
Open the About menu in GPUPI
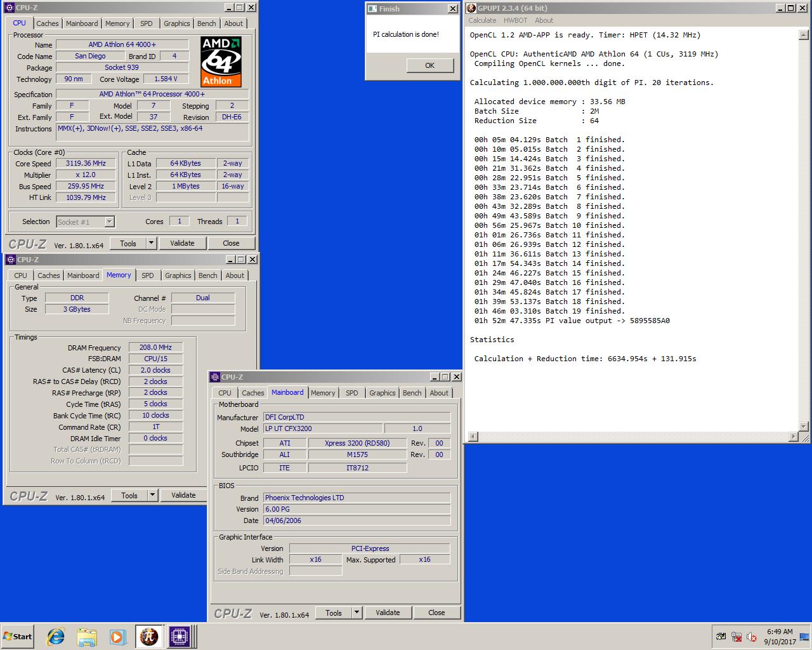[544, 20]
